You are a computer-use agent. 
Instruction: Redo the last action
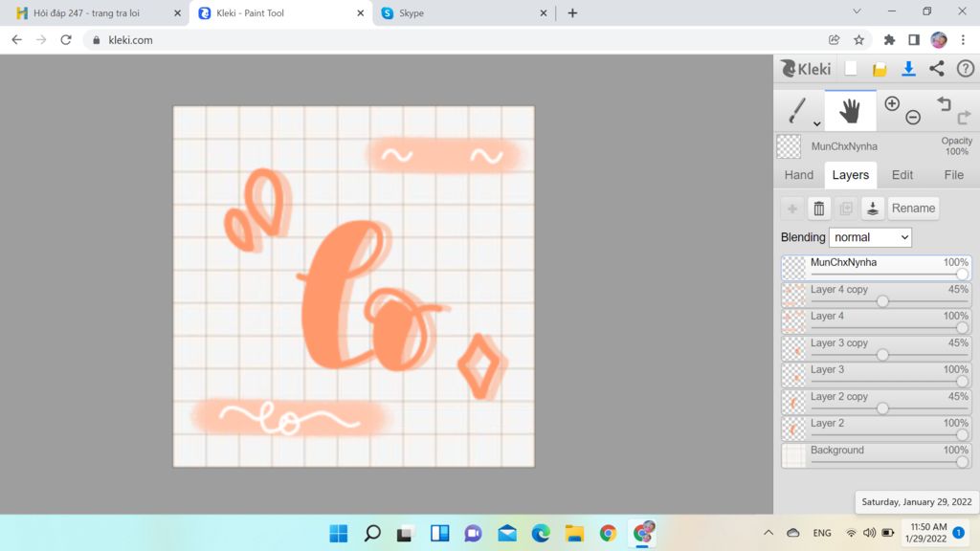click(965, 117)
